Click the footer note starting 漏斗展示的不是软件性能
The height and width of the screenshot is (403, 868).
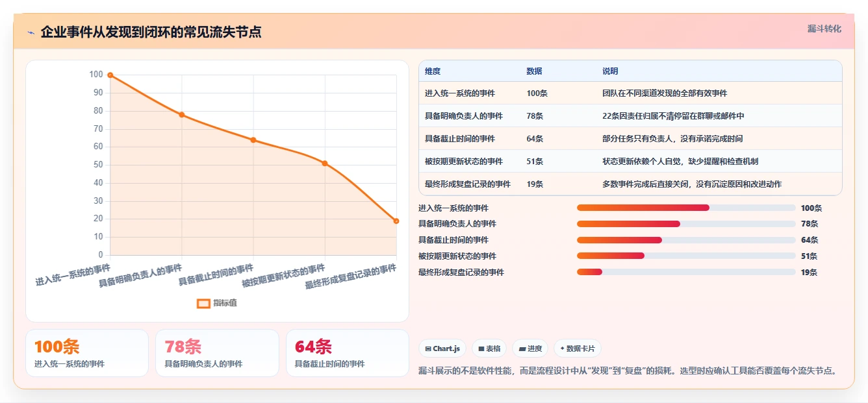coord(628,371)
